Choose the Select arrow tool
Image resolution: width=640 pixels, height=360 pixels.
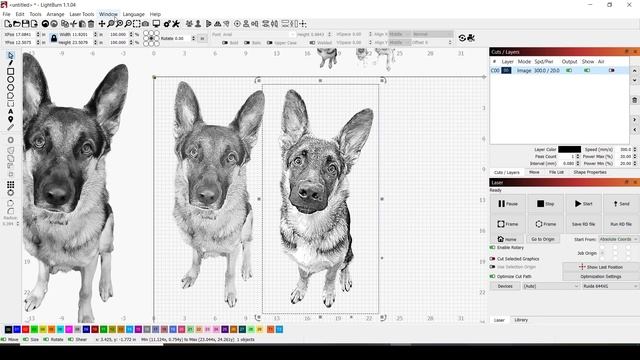tap(11, 55)
